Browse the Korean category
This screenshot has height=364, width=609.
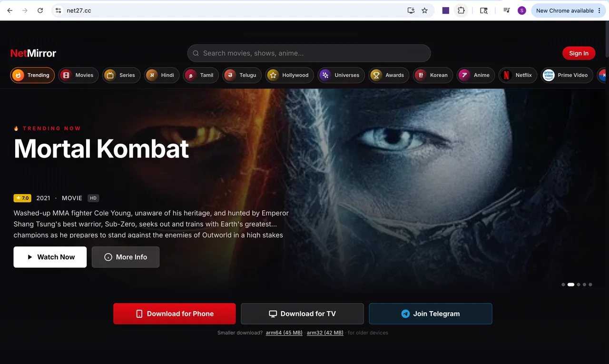[433, 75]
